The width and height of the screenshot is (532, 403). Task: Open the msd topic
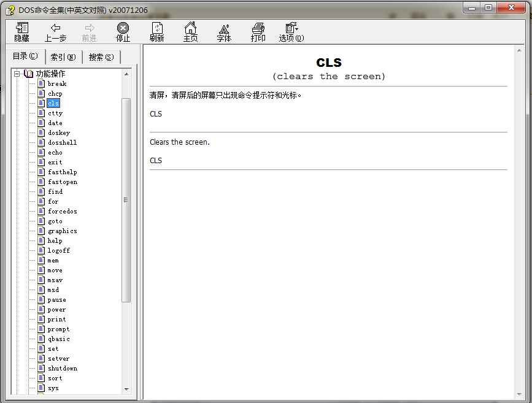53,290
